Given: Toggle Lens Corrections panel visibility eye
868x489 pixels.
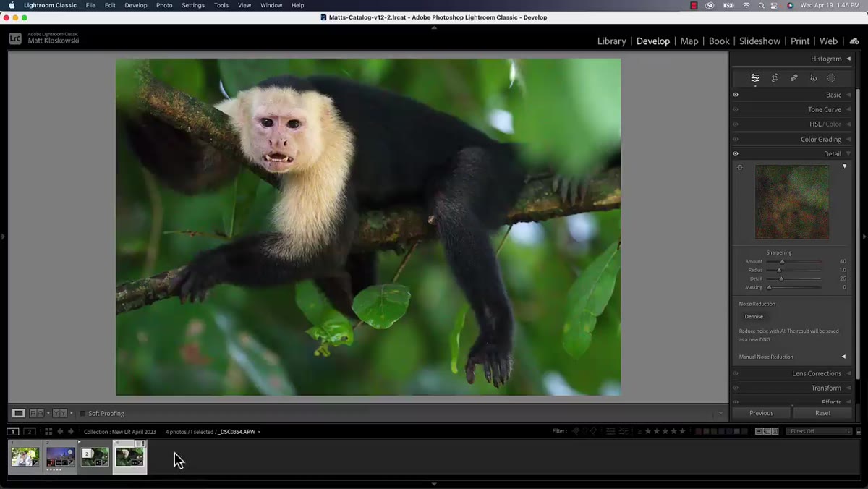Looking at the screenshot, I should (736, 373).
